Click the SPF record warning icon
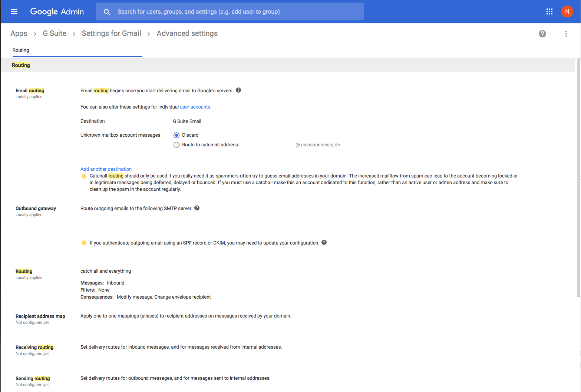The image size is (581, 392). tap(84, 243)
